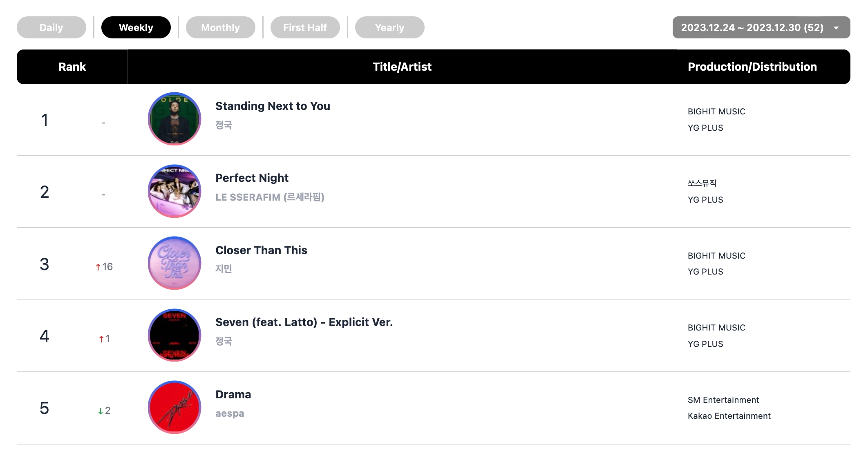Click Seven (feat. Latto) - Explicit Ver. title
Image resolution: width=868 pixels, height=449 pixels.
pyautogui.click(x=304, y=322)
